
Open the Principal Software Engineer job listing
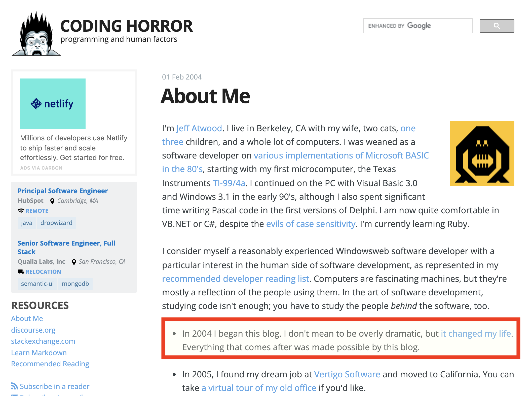pyautogui.click(x=63, y=191)
